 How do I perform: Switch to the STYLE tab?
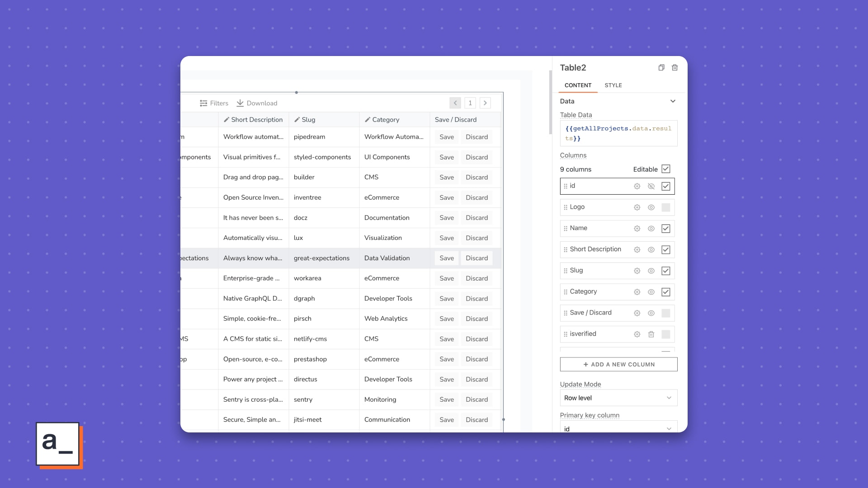coord(613,85)
